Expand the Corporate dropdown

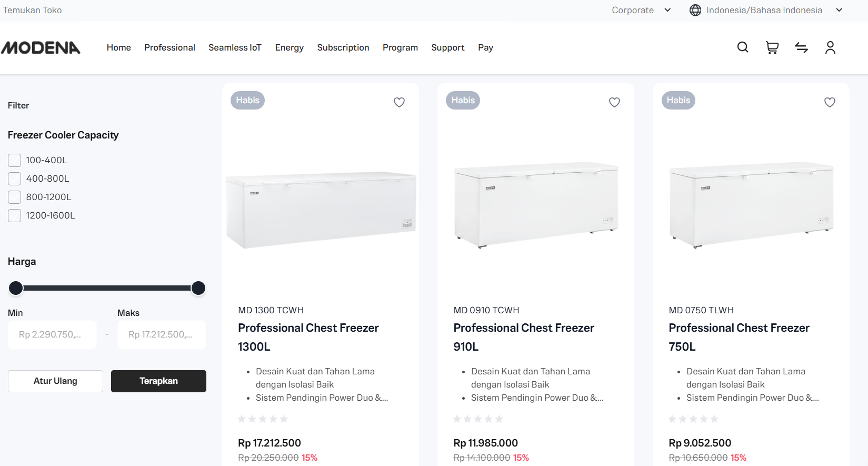641,10
